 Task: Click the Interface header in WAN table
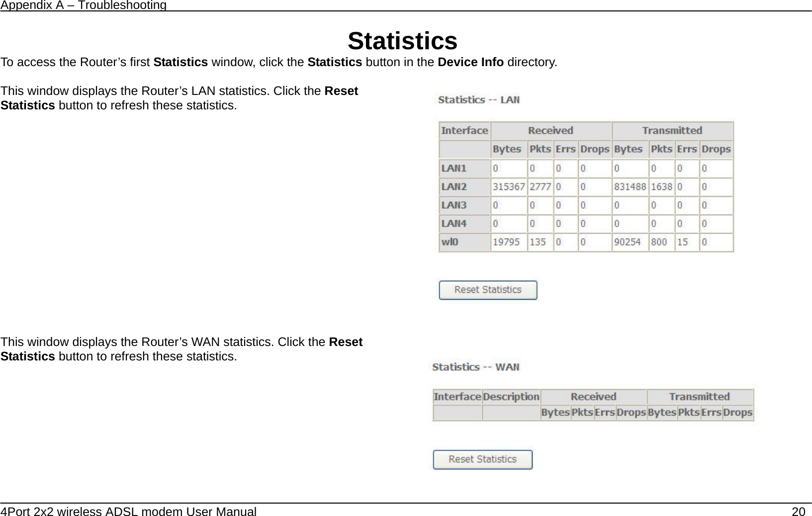click(x=457, y=397)
